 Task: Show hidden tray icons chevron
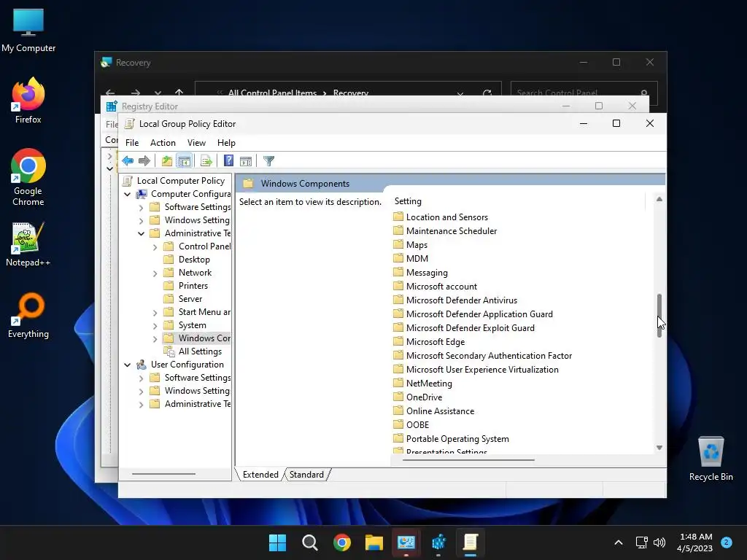click(619, 542)
